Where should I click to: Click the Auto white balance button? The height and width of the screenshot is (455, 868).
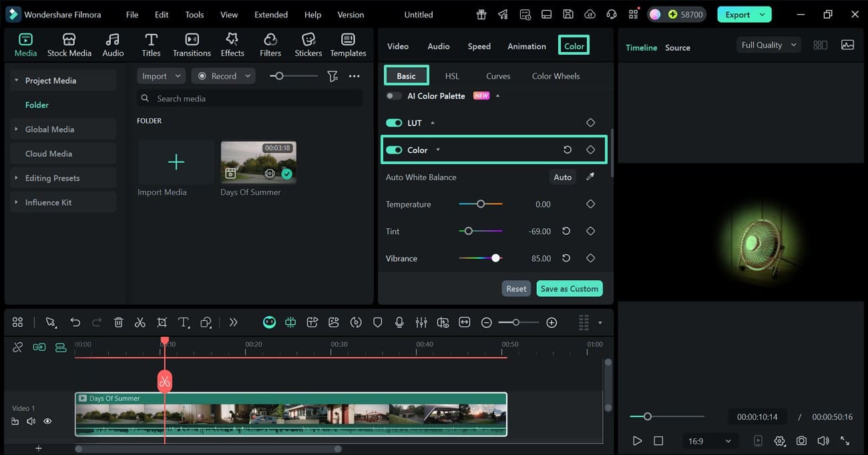pyautogui.click(x=562, y=177)
